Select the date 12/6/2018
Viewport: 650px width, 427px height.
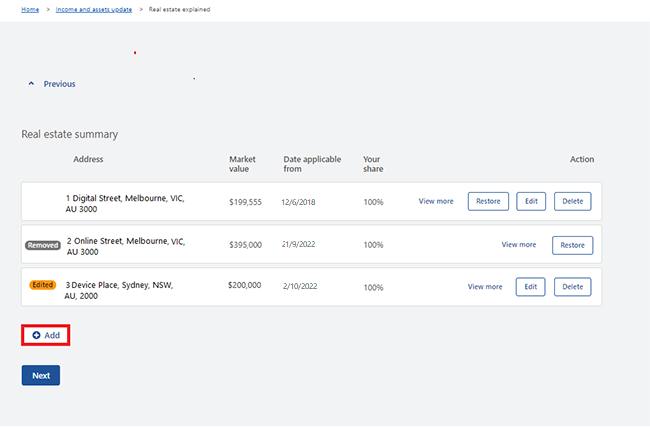click(298, 202)
